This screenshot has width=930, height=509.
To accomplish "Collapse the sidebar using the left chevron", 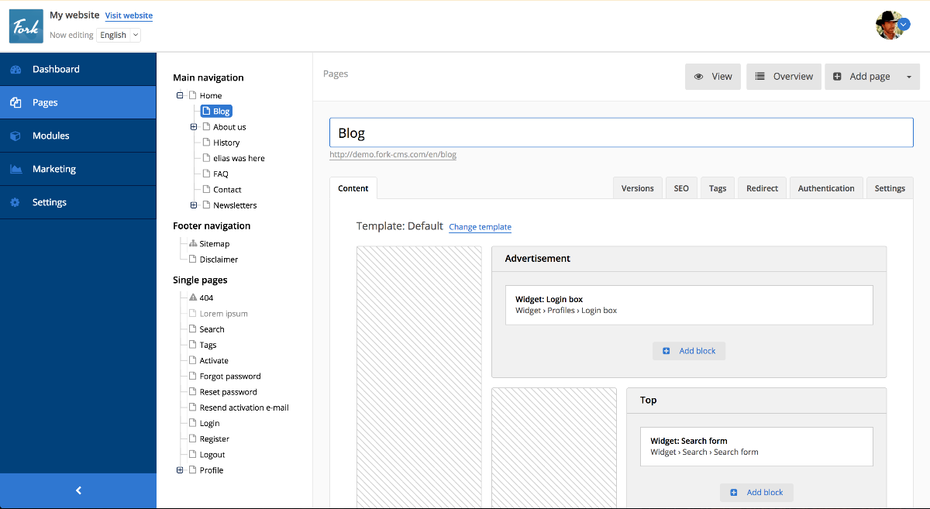I will click(78, 491).
